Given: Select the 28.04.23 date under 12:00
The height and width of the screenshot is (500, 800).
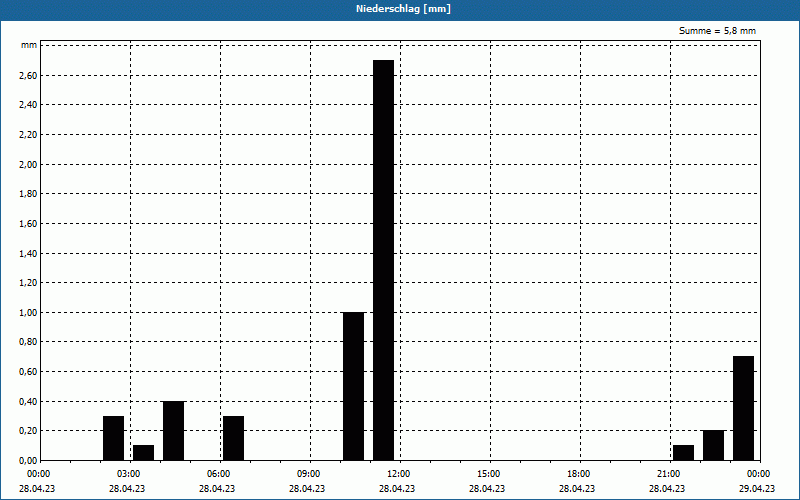Looking at the screenshot, I should (397, 488).
